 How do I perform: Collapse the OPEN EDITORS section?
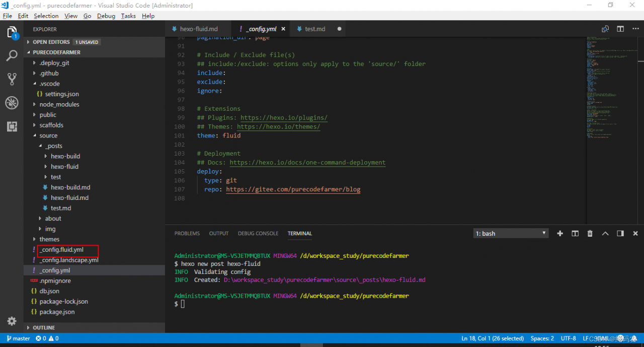point(94,42)
